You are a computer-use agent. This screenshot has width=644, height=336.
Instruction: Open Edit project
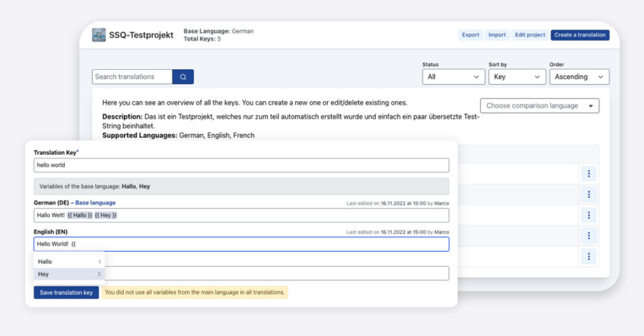click(530, 35)
